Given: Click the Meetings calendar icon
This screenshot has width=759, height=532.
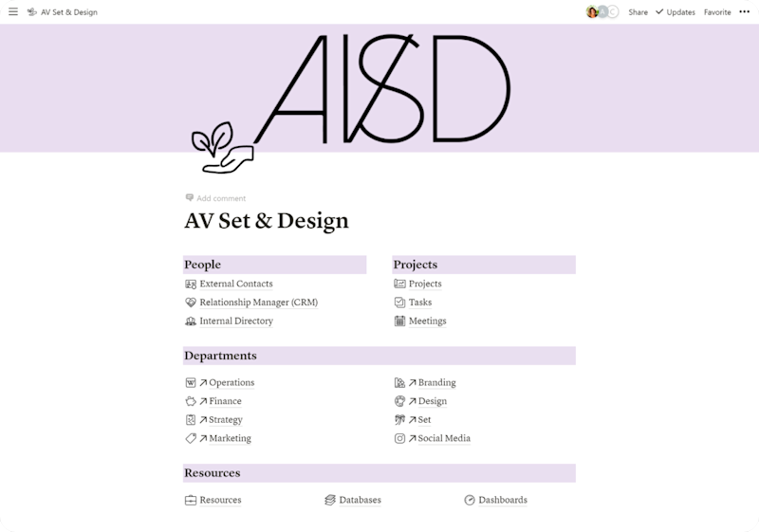Looking at the screenshot, I should [399, 321].
